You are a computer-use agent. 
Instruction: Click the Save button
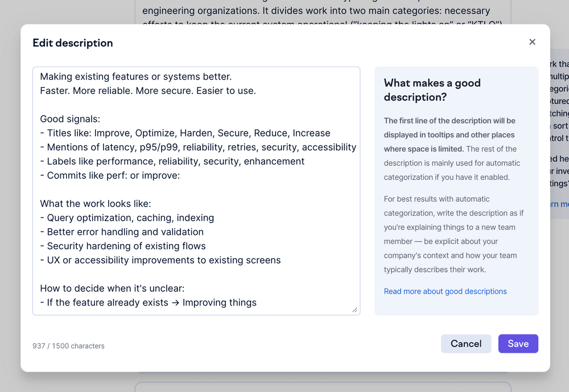[518, 344]
